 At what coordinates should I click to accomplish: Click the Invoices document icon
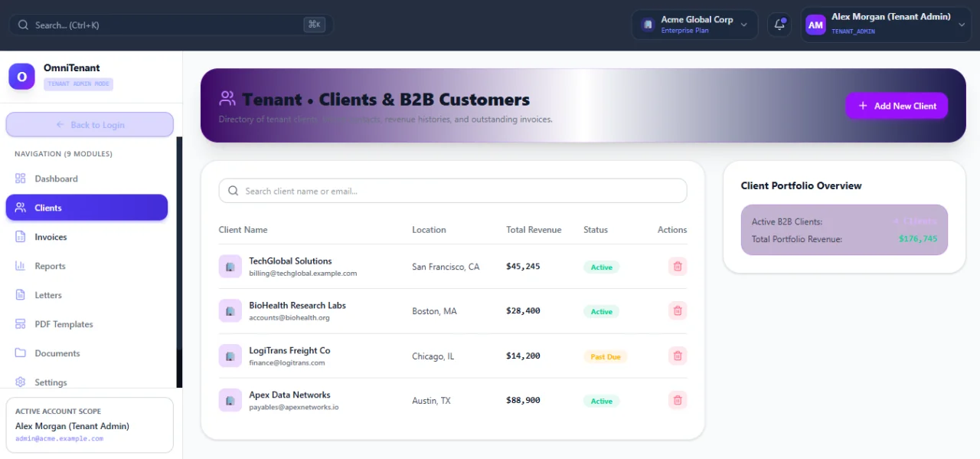(20, 237)
